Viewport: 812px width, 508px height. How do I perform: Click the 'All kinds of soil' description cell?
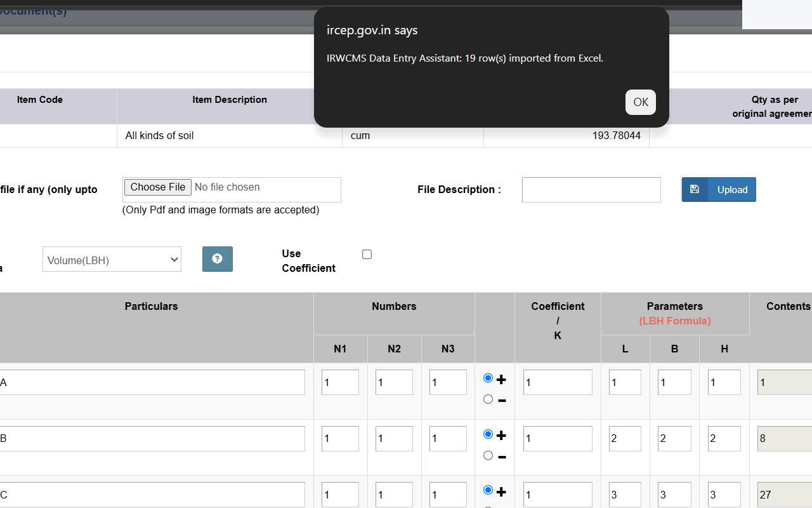coord(229,136)
